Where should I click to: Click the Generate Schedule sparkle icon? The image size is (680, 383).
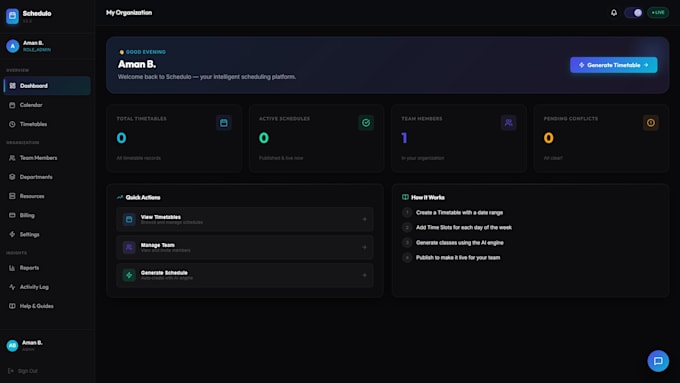[x=129, y=275]
